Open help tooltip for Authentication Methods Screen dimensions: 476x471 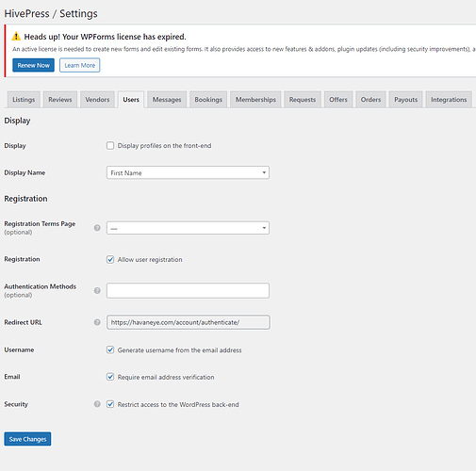(97, 290)
